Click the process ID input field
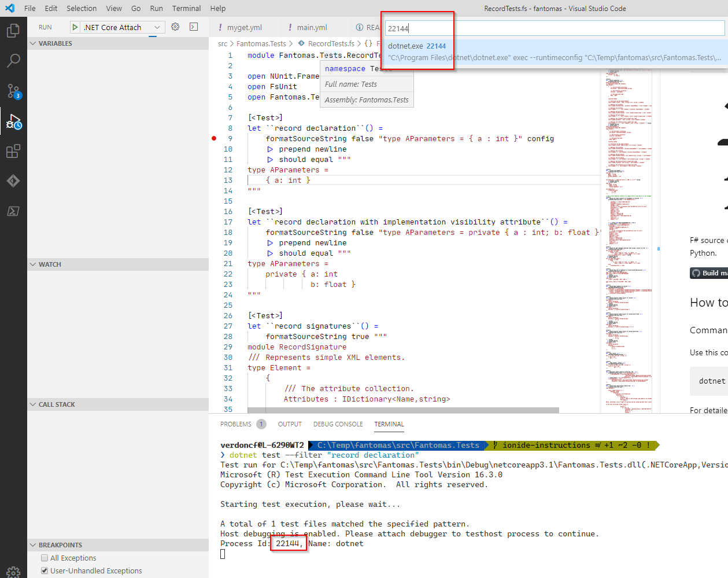This screenshot has width=728, height=578. [555, 28]
